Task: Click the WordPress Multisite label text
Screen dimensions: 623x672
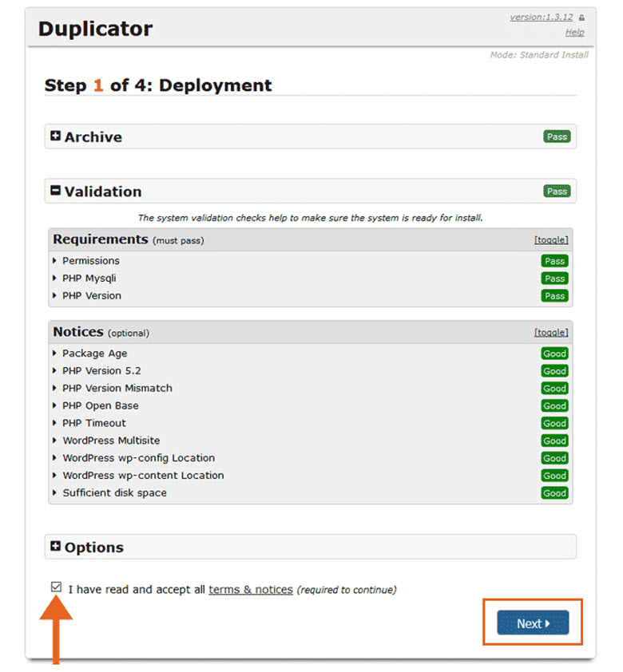Action: coord(111,441)
